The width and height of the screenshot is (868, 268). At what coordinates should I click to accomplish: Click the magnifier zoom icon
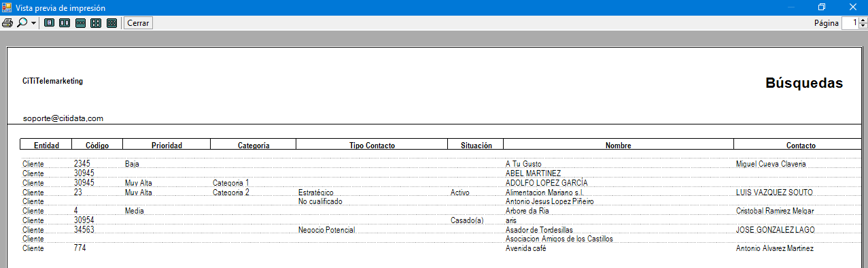[x=22, y=22]
